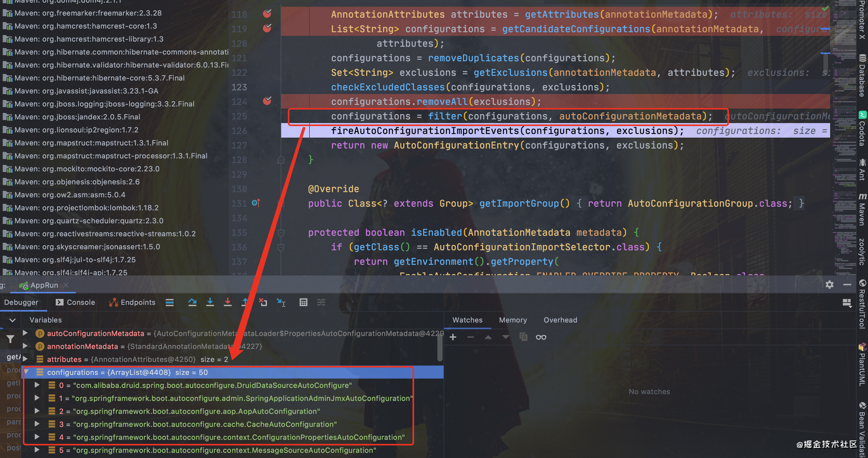Select Maven org.projectlombok:lombok:1.18.2 library entry
868x458 pixels.
click(86, 208)
